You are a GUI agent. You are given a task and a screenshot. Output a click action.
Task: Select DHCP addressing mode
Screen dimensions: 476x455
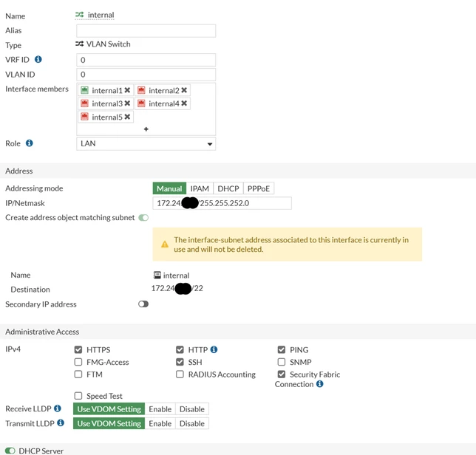[228, 188]
